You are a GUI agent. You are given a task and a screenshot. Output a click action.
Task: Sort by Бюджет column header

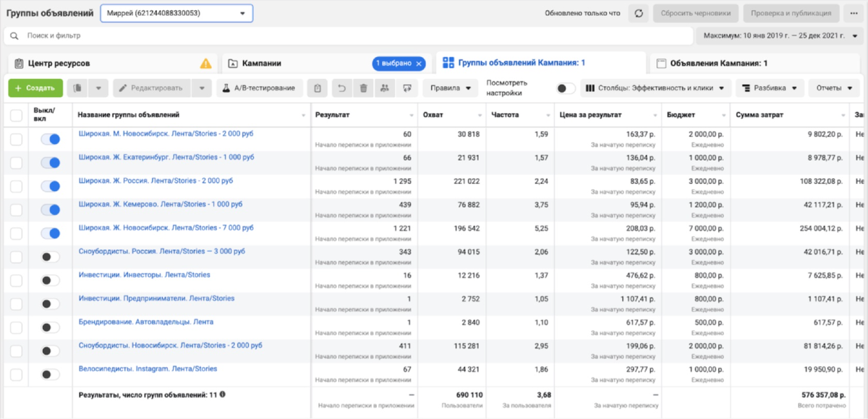tap(682, 115)
